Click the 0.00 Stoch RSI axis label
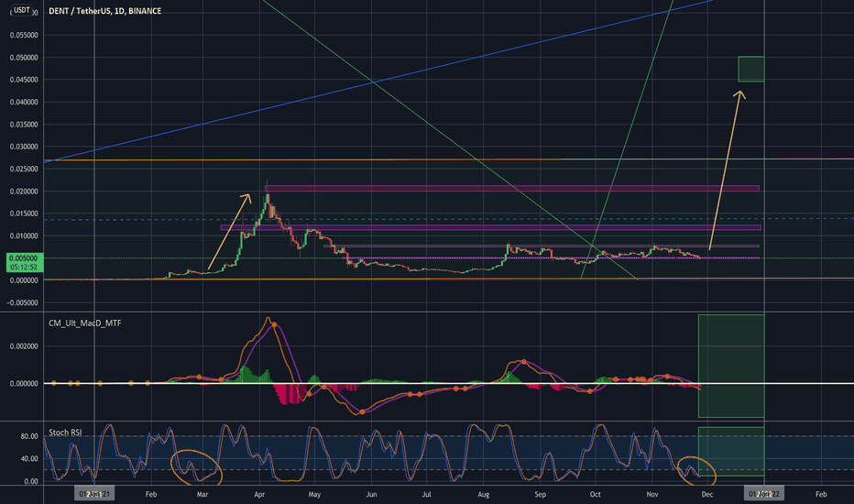The image size is (854, 504). 31,481
